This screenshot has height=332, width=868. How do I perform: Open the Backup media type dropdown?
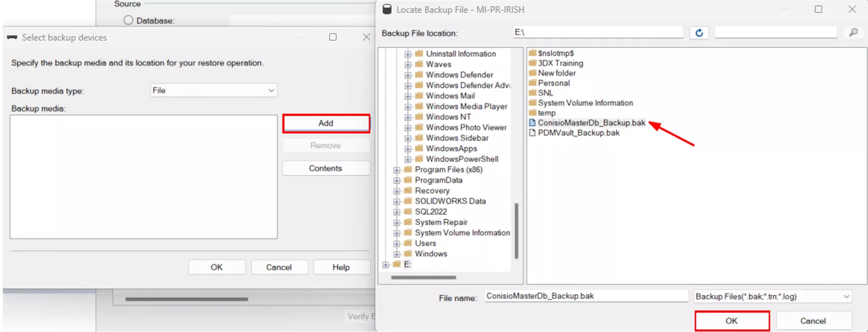[x=214, y=90]
